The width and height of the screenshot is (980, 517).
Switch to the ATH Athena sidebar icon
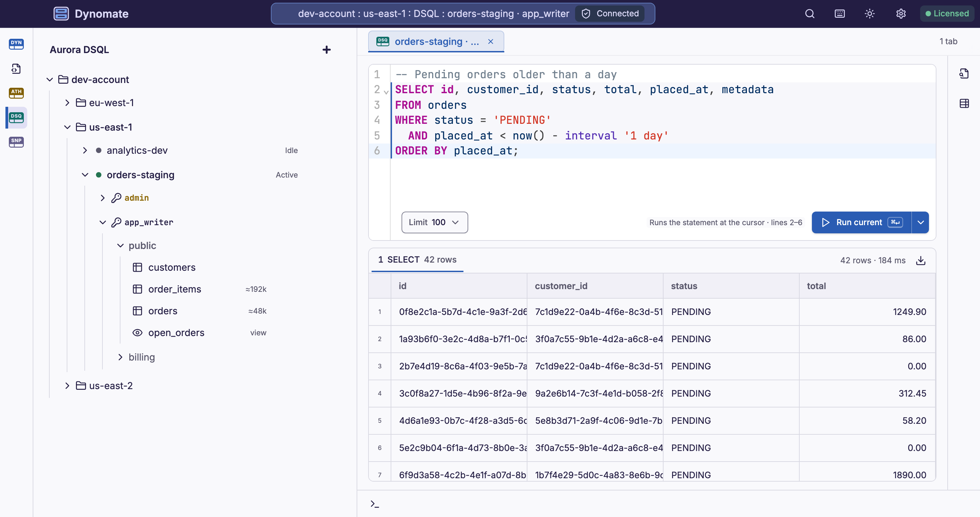tap(16, 93)
